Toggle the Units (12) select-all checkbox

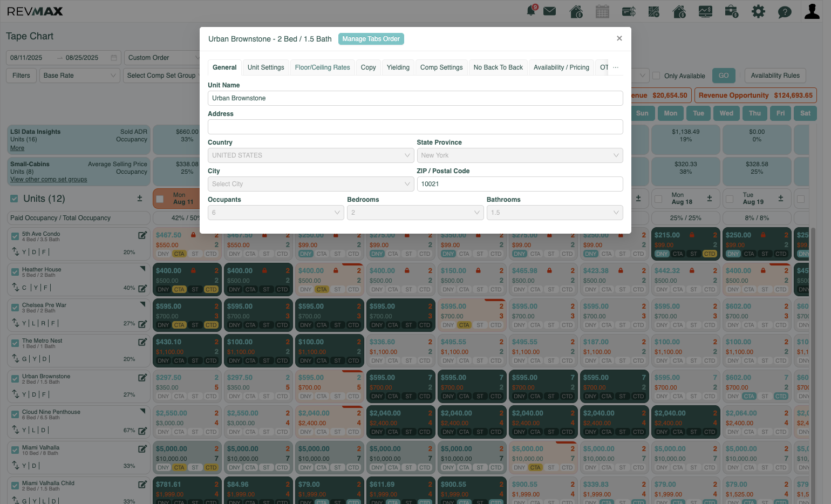click(x=15, y=199)
